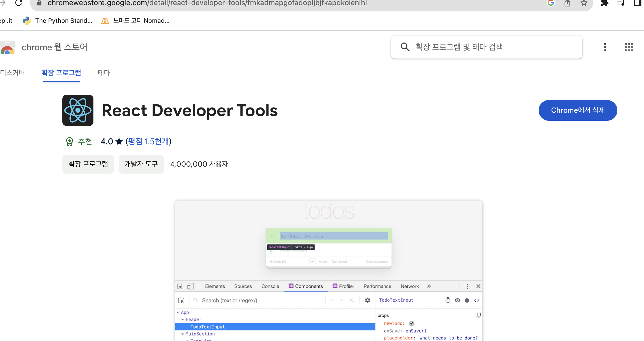Open The Python Stand... bookmark
This screenshot has width=644, height=341.
click(x=57, y=21)
